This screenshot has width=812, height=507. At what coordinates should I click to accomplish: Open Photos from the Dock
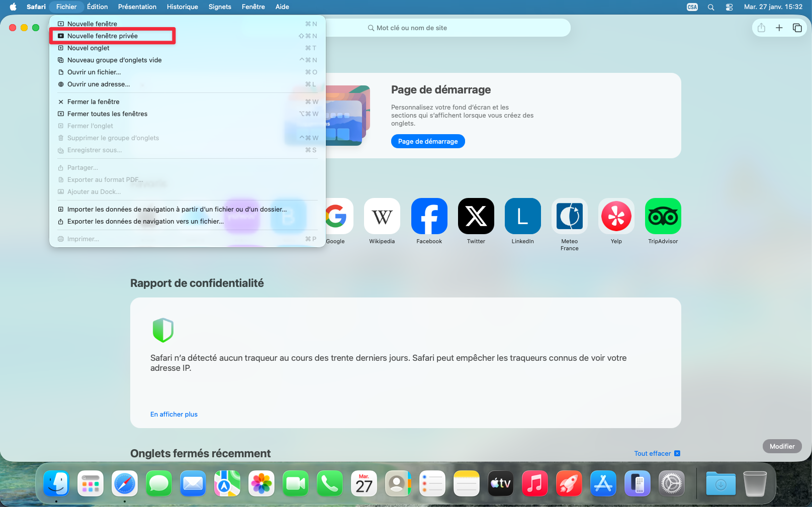coord(261,483)
